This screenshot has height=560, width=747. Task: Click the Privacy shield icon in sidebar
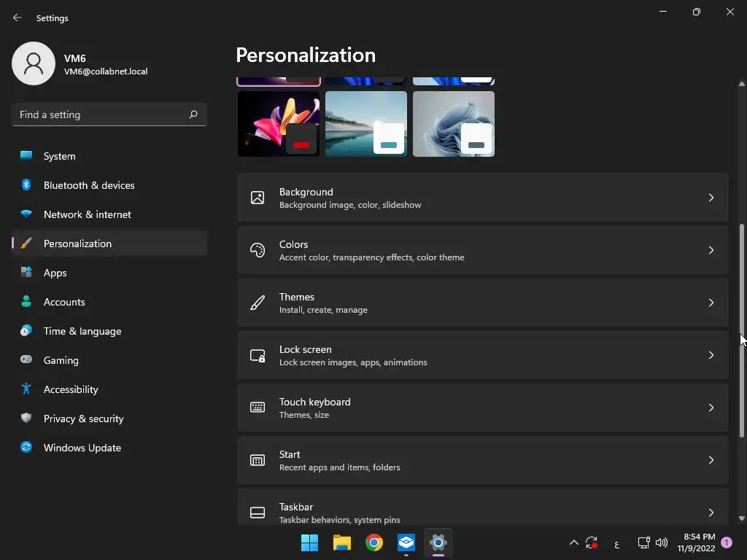coord(26,418)
